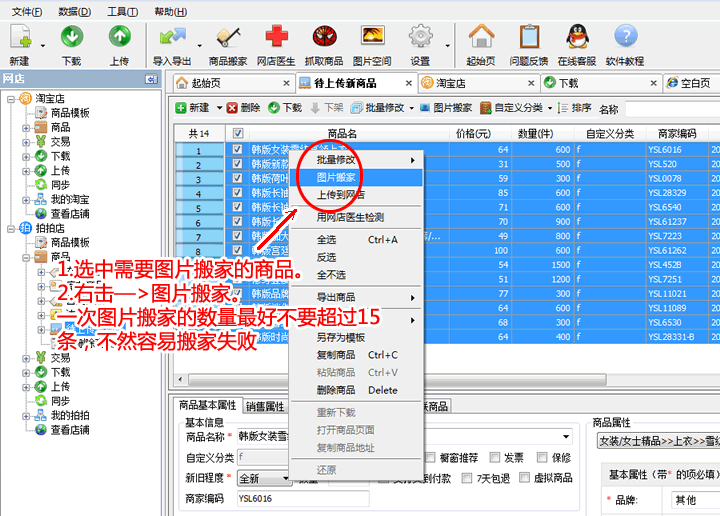Image resolution: width=720 pixels, height=516 pixels.
Task: Click the red 删除 delete button
Action: click(243, 108)
